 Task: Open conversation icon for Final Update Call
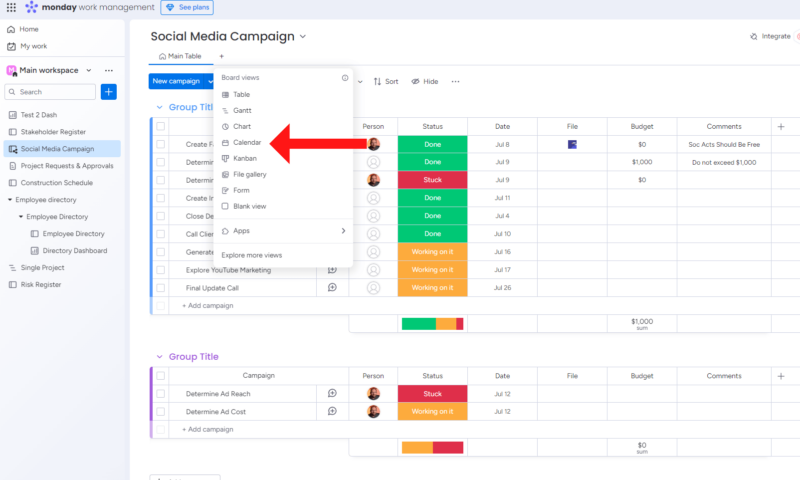coord(332,288)
